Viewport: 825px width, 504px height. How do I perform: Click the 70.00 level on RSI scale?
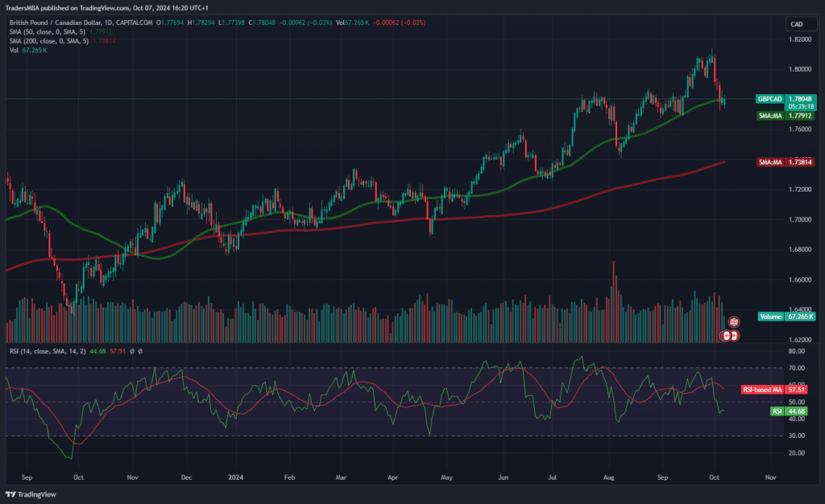click(796, 368)
